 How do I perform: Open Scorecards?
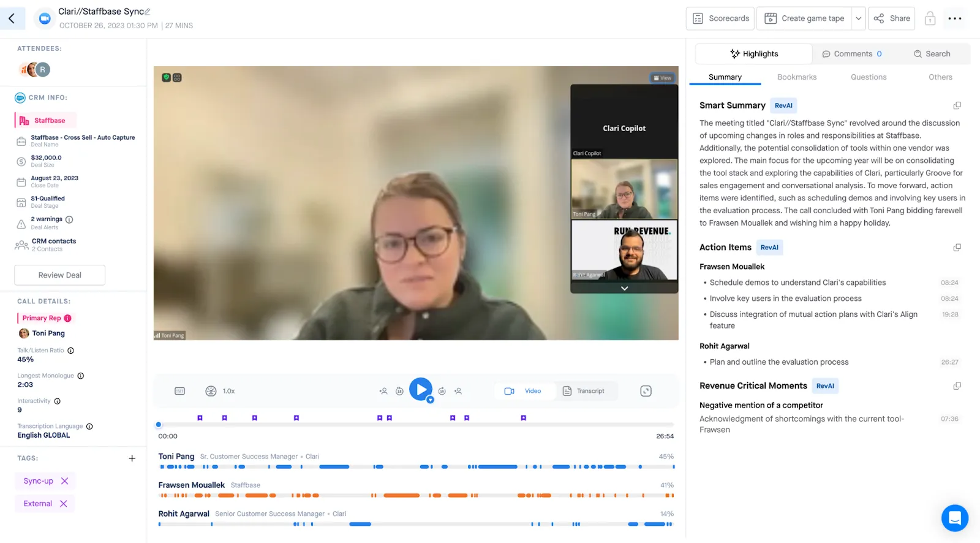pos(721,18)
